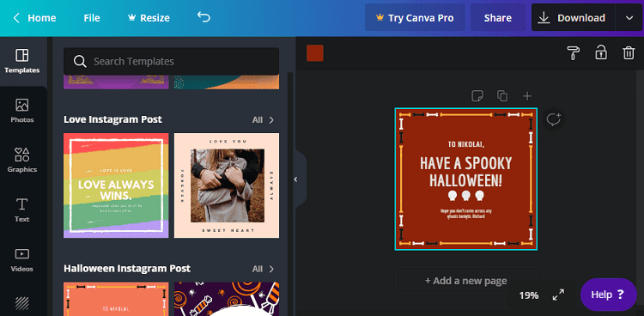Click the Halloween Instagram Post heading
The image size is (644, 316).
coord(127,269)
